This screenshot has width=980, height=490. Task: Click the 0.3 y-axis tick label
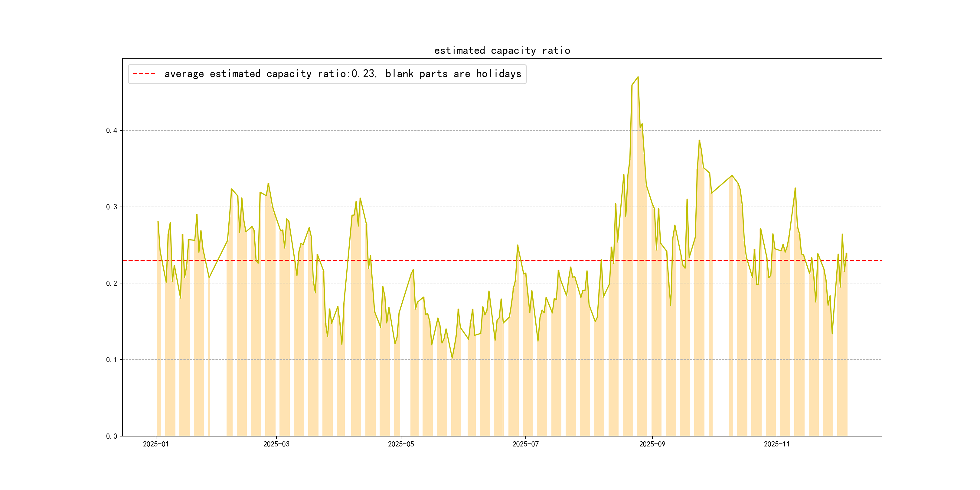pyautogui.click(x=112, y=207)
